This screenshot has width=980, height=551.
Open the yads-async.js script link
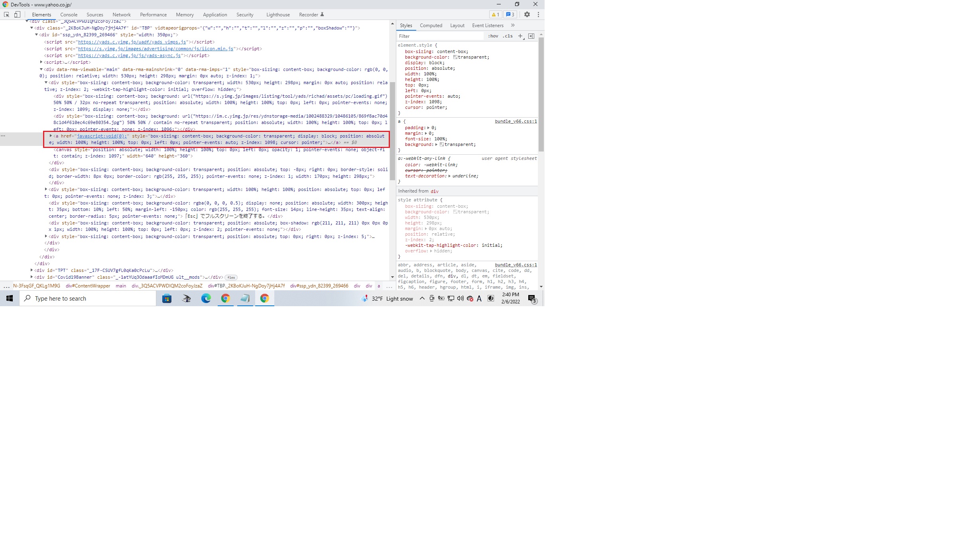click(129, 55)
